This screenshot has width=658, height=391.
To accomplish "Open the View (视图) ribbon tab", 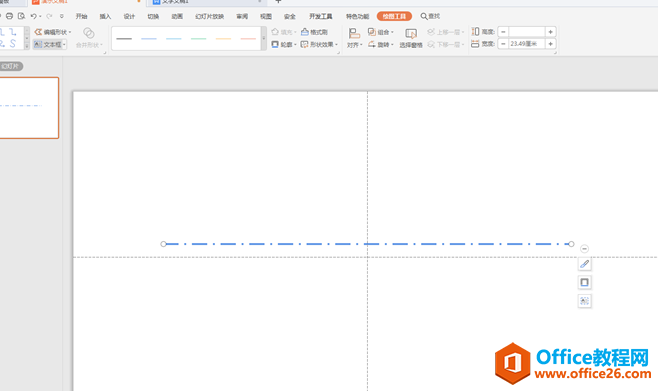I will pos(266,16).
